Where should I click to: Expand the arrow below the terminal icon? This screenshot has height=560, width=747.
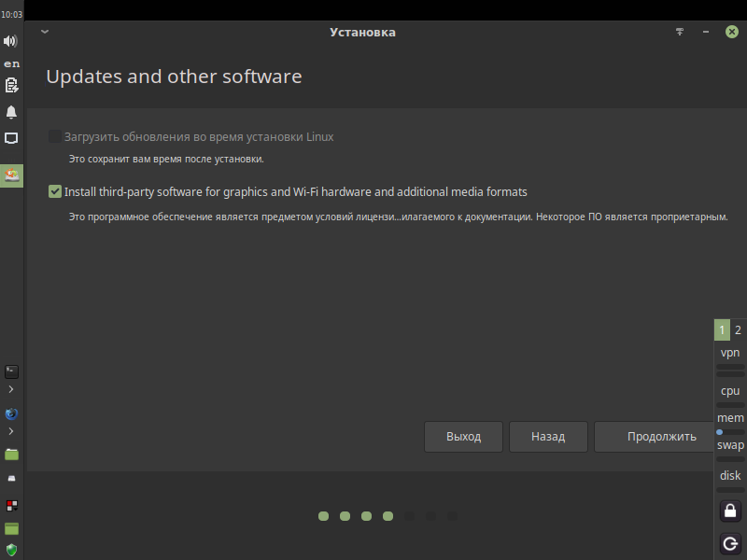pyautogui.click(x=11, y=389)
